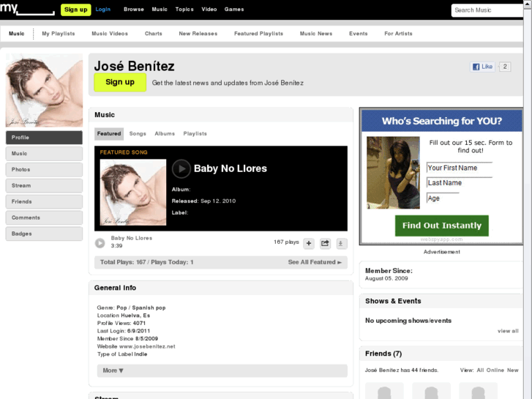Open Friends in the sidebar
Viewport: 532px width, 399px height.
pyautogui.click(x=44, y=201)
